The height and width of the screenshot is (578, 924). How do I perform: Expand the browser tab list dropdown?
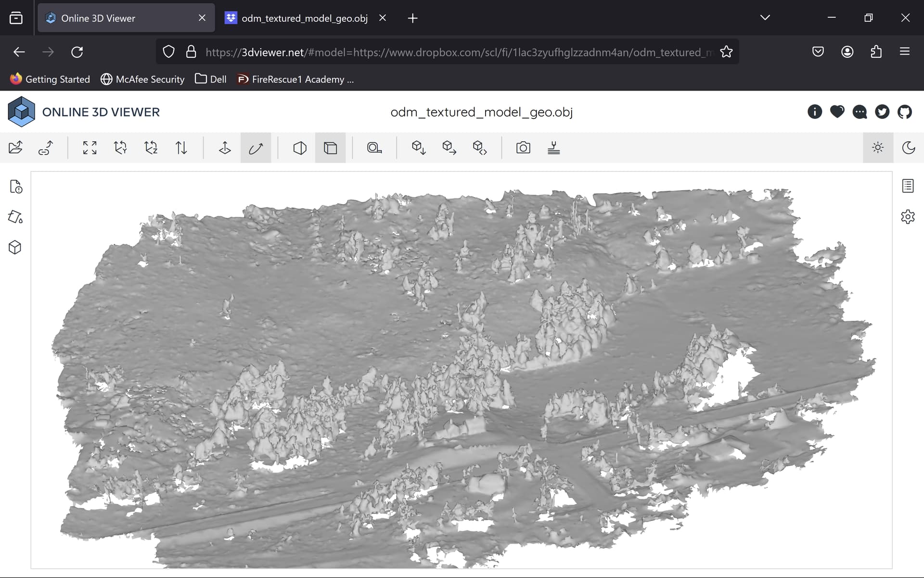click(765, 18)
